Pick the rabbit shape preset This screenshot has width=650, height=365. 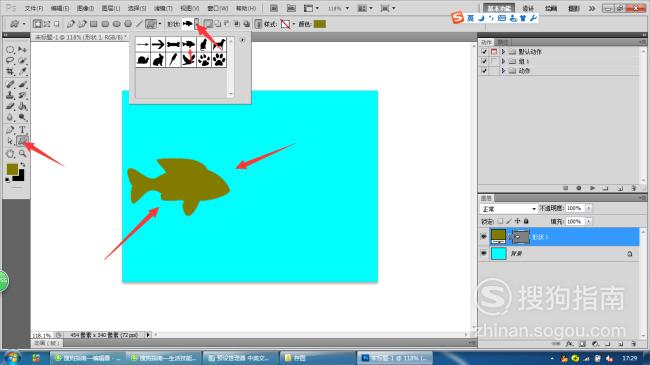coord(158,60)
